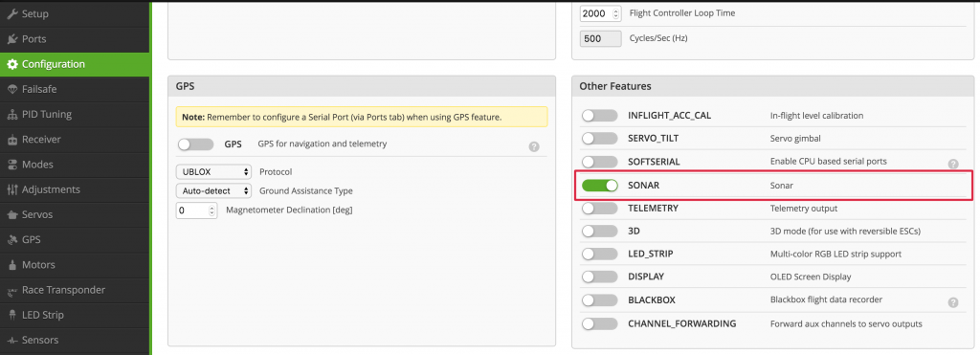Image resolution: width=980 pixels, height=355 pixels.
Task: Open the LED Strip tab
Action: tap(75, 315)
